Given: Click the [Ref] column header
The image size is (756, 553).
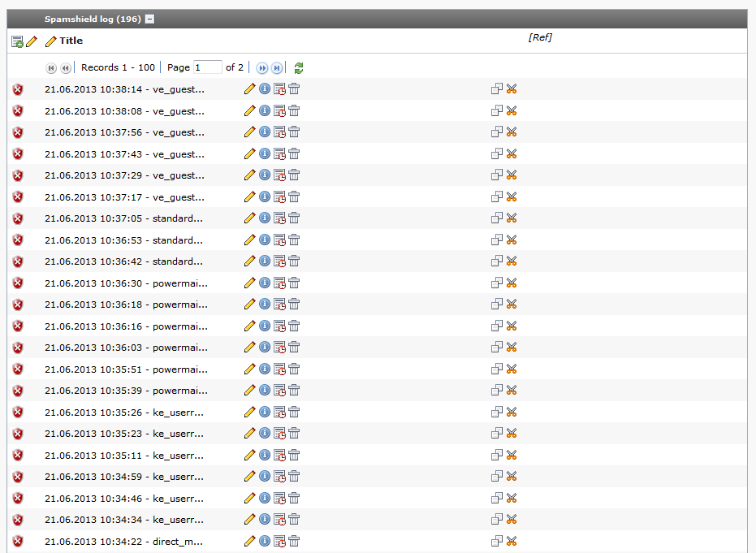Looking at the screenshot, I should click(x=540, y=37).
